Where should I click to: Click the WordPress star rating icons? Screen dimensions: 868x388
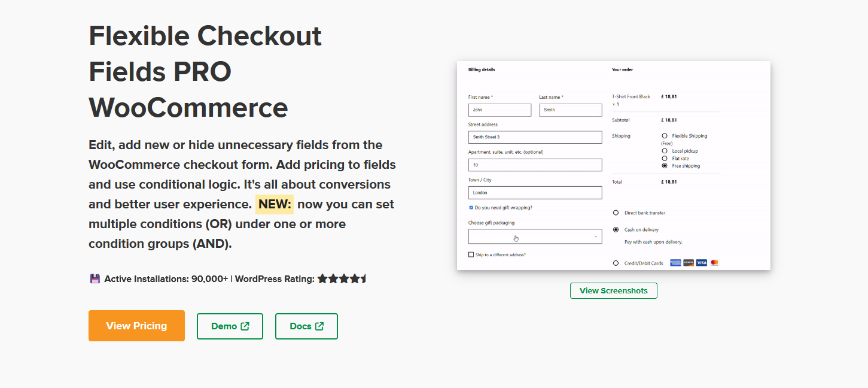(x=342, y=278)
